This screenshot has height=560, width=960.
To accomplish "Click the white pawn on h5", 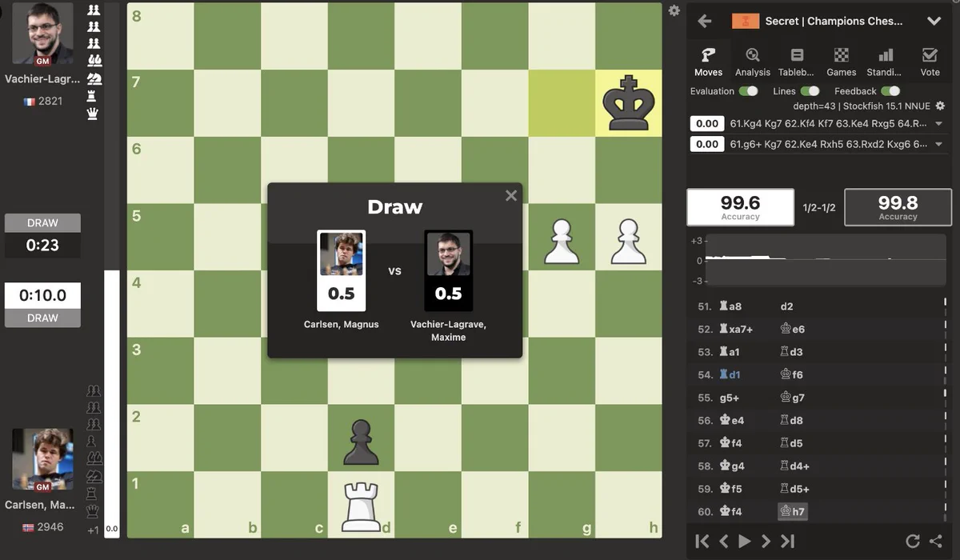I will click(629, 240).
